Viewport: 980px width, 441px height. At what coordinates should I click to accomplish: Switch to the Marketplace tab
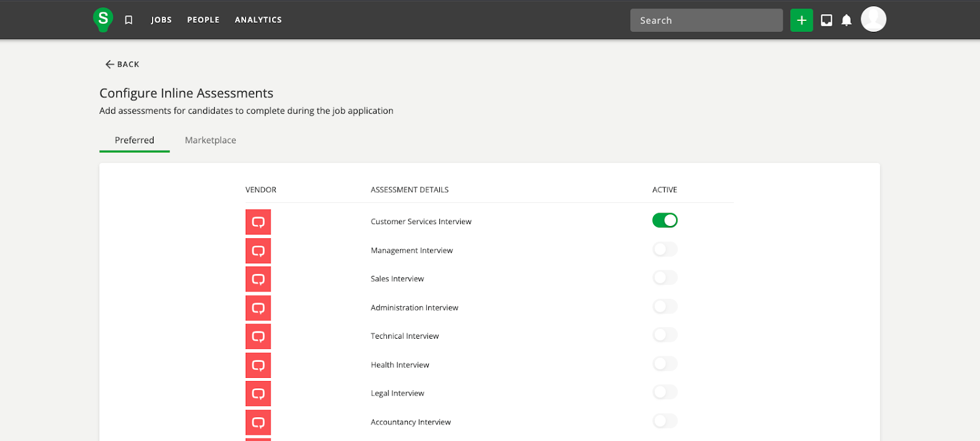(x=210, y=140)
